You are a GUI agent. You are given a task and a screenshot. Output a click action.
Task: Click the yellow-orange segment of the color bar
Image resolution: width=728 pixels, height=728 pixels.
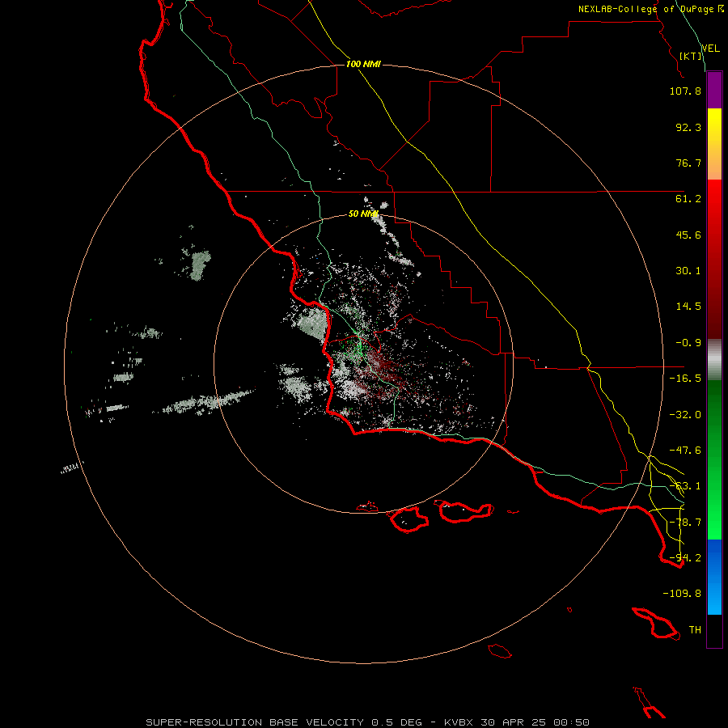[714, 144]
